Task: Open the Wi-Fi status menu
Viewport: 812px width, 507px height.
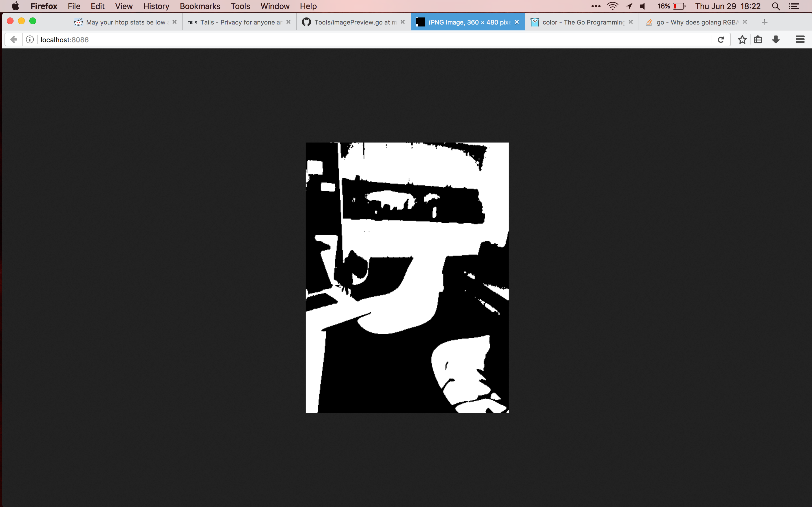Action: tap(612, 6)
